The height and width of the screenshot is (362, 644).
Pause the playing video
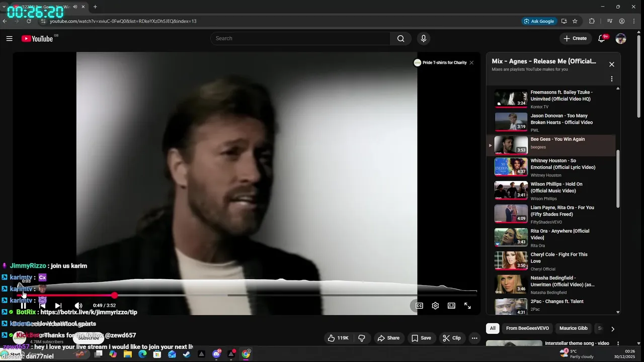coord(23,305)
